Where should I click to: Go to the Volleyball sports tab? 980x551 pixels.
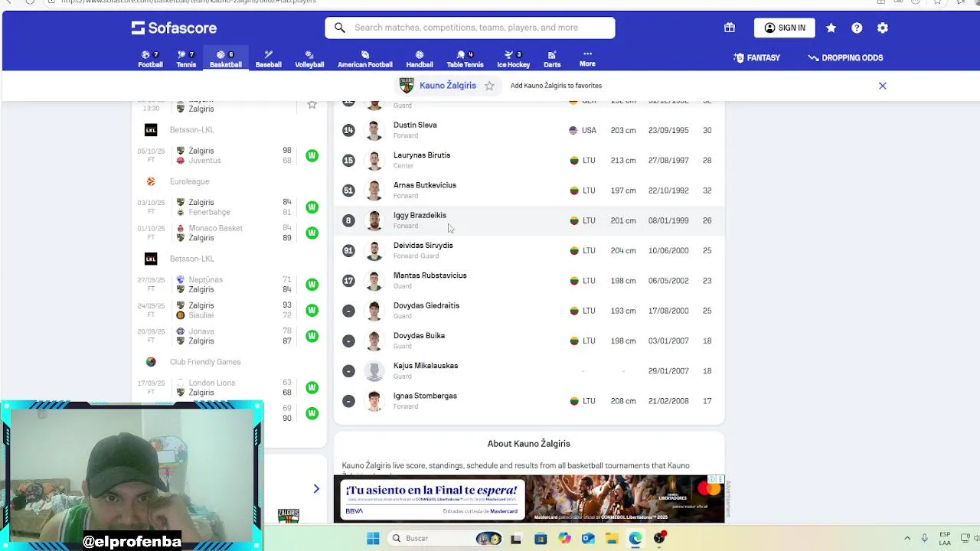tap(309, 59)
